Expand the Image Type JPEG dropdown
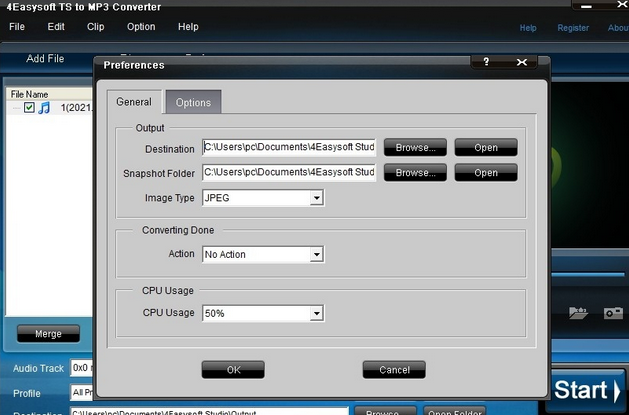 pyautogui.click(x=316, y=198)
